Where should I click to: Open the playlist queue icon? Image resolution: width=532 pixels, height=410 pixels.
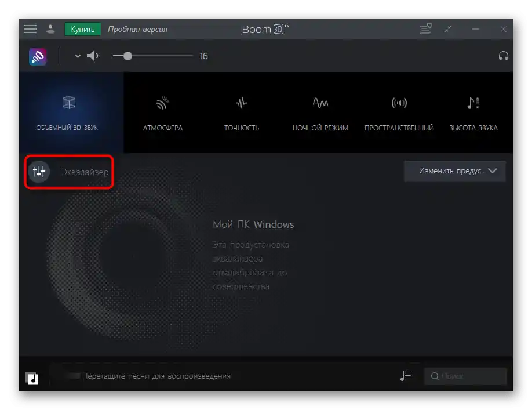[x=406, y=376]
